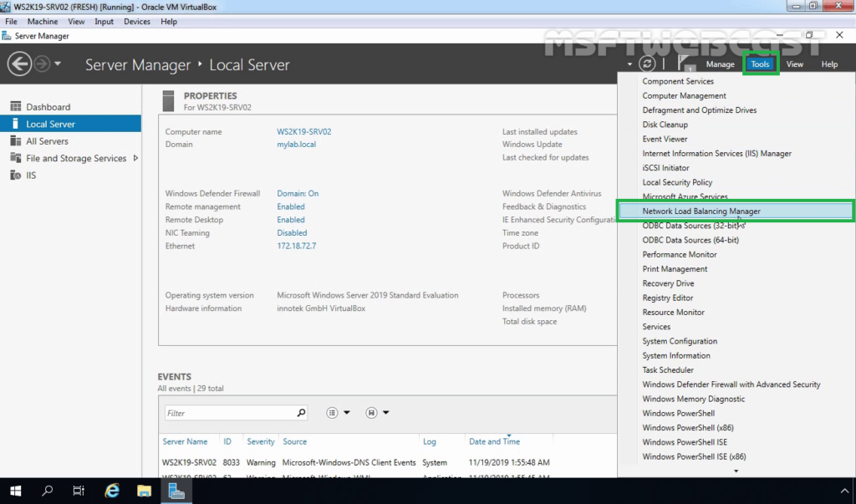Click the events Filter input field

(230, 413)
